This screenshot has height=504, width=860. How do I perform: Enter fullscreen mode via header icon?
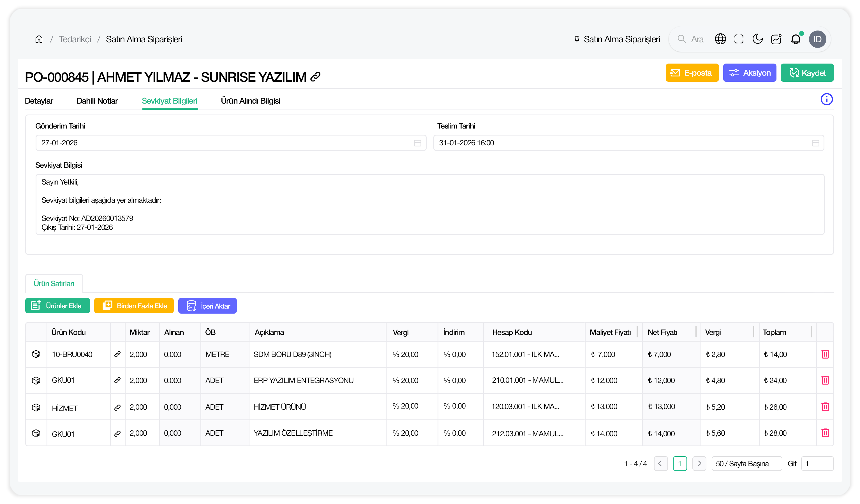pyautogui.click(x=739, y=39)
